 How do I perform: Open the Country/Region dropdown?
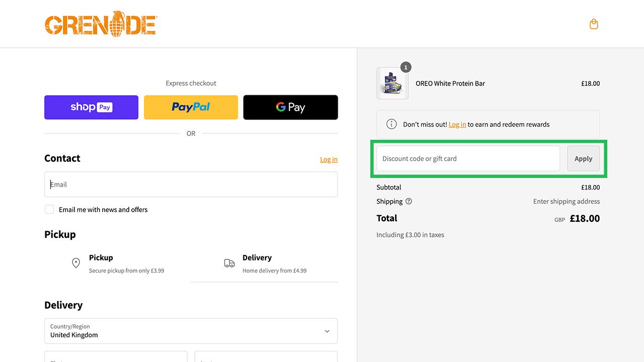coord(191,331)
